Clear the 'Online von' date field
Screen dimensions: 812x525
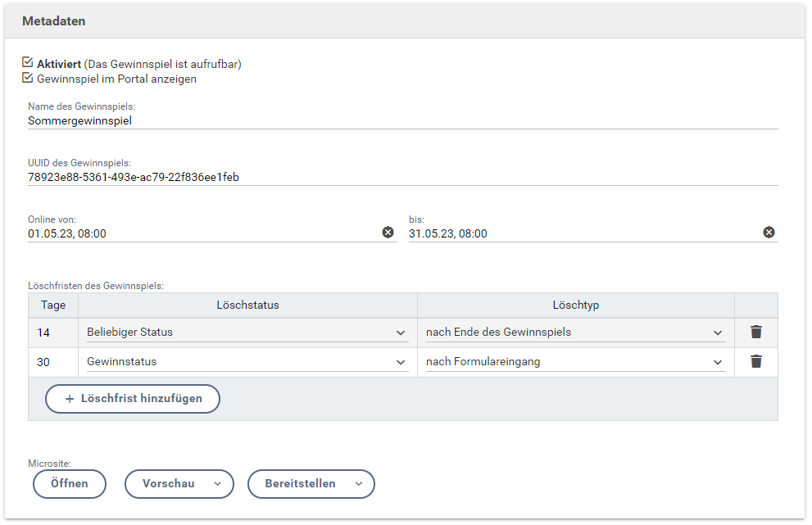click(x=388, y=233)
